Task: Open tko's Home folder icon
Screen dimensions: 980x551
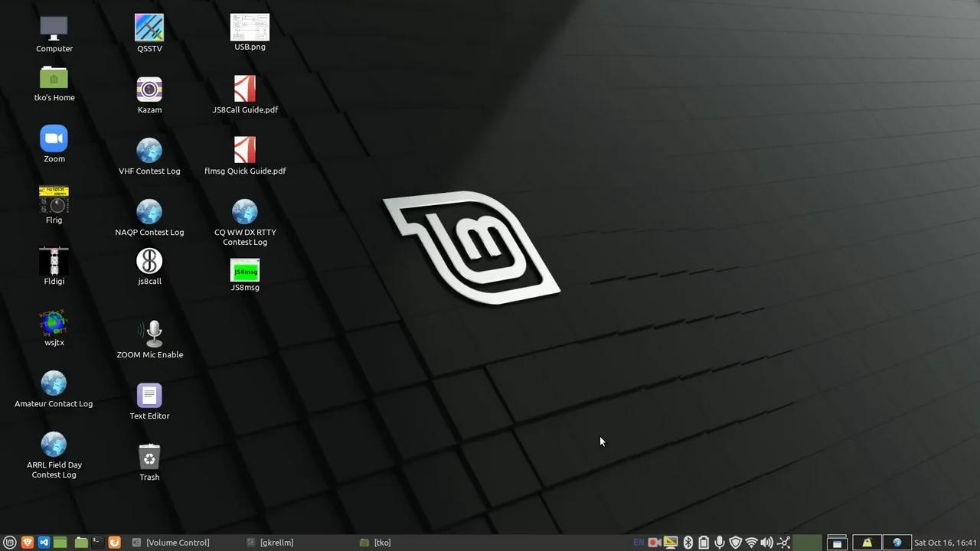Action: (x=54, y=77)
